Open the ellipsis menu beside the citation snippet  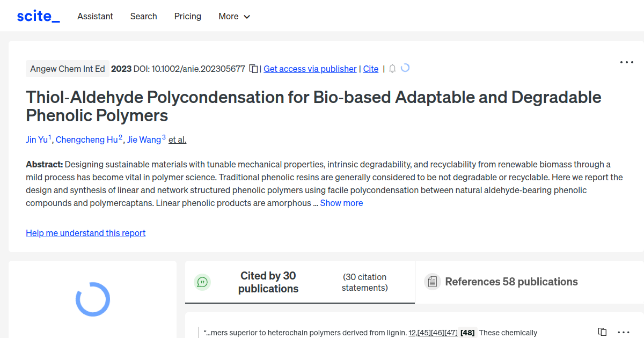coord(623,332)
